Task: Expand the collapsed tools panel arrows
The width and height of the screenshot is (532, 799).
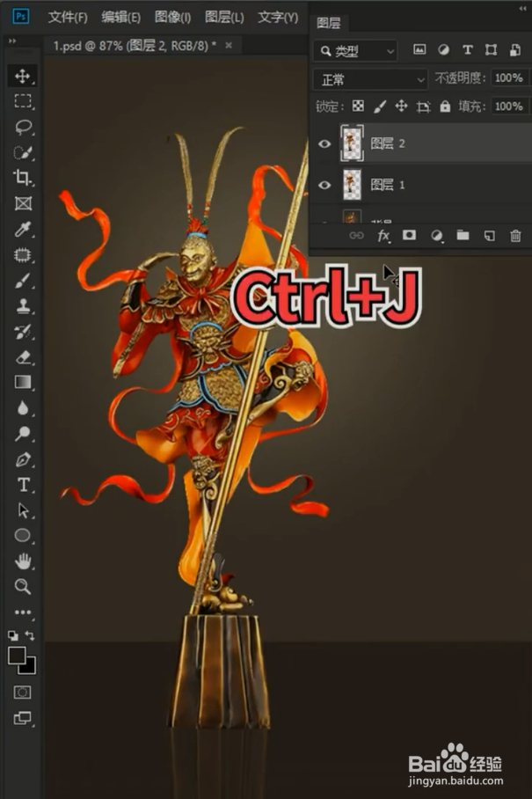Action: (x=12, y=40)
